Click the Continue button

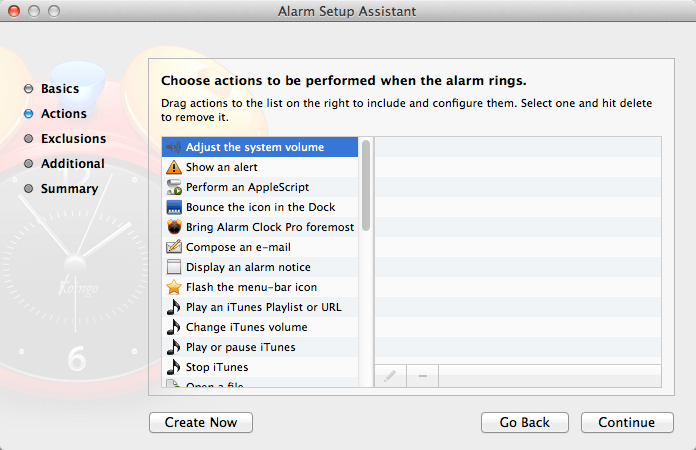pyautogui.click(x=627, y=422)
